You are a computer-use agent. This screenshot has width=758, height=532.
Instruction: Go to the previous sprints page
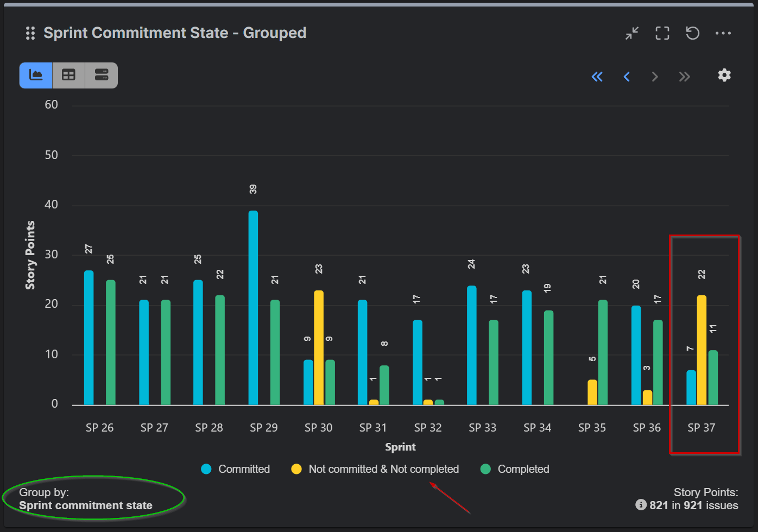pos(627,77)
